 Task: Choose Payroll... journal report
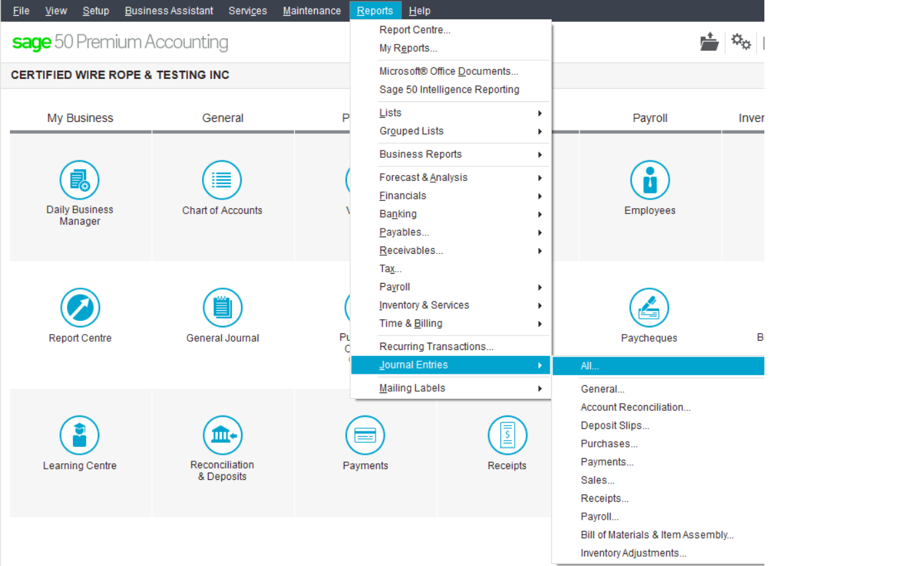[x=658, y=517]
